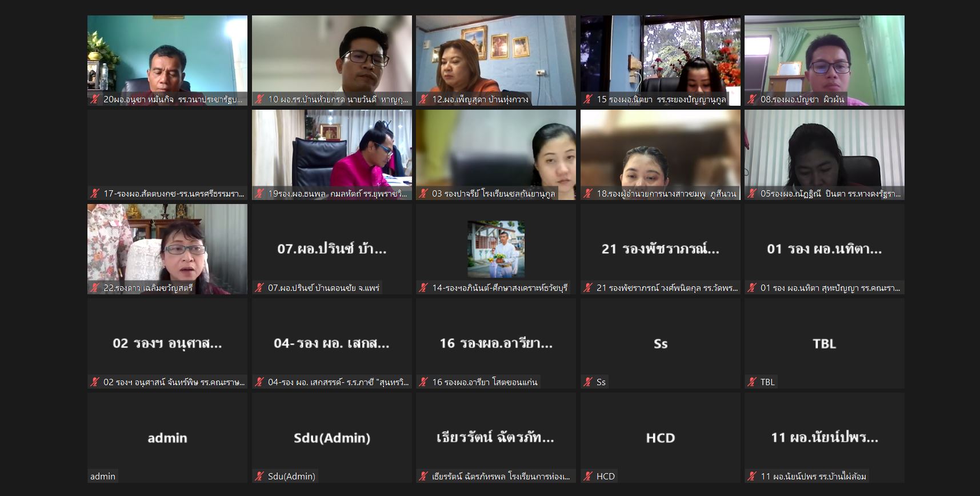The image size is (980, 496).
Task: Click muted mic icon beside 20ผอ.อนุชา label
Action: (95, 99)
